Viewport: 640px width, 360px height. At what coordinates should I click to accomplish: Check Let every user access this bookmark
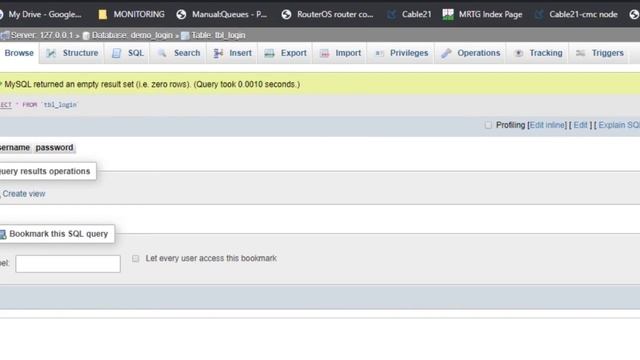(136, 259)
